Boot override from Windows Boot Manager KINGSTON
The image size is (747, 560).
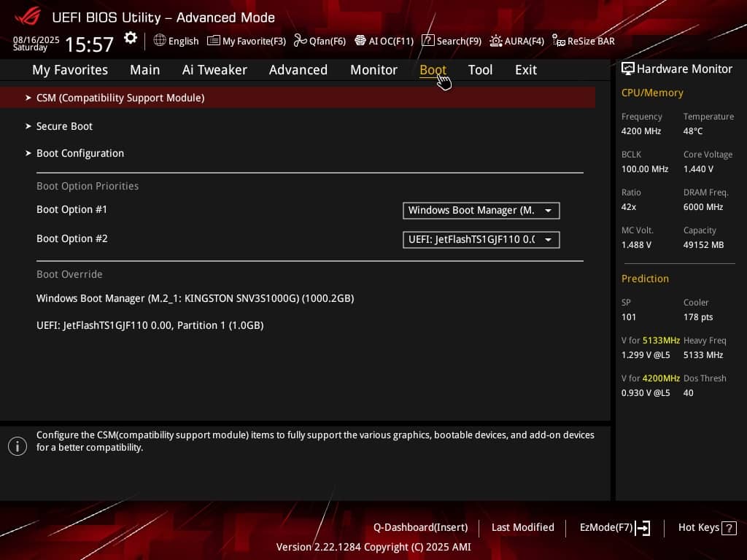[x=196, y=298]
